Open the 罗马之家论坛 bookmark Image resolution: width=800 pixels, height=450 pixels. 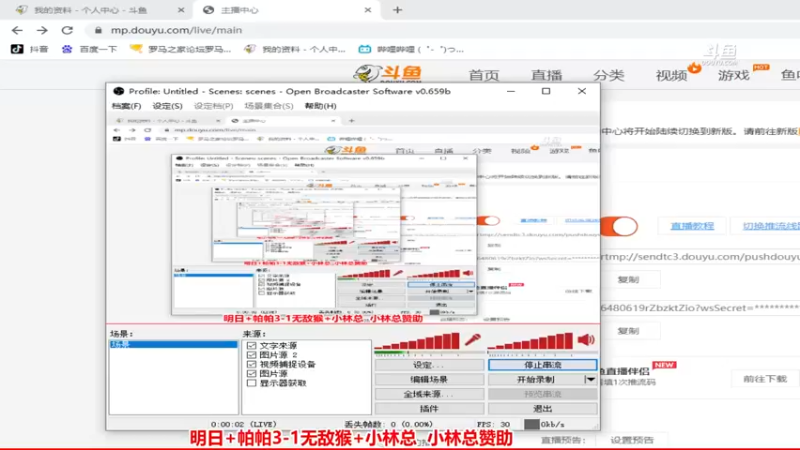181,49
